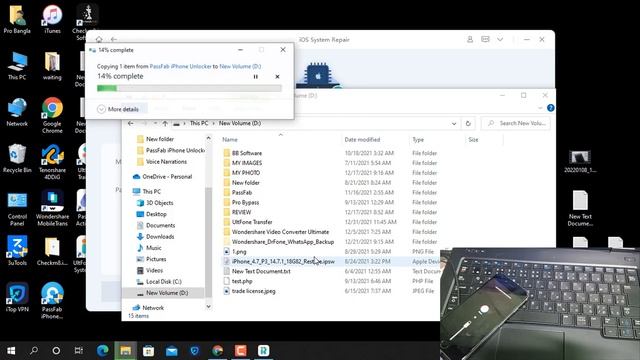Open taskbar search

pyautogui.click(x=34, y=351)
